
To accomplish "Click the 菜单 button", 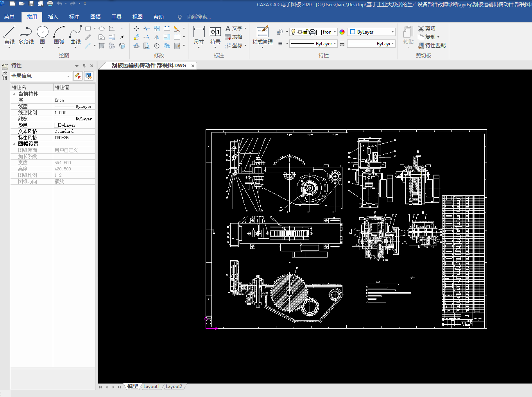I will [9, 17].
